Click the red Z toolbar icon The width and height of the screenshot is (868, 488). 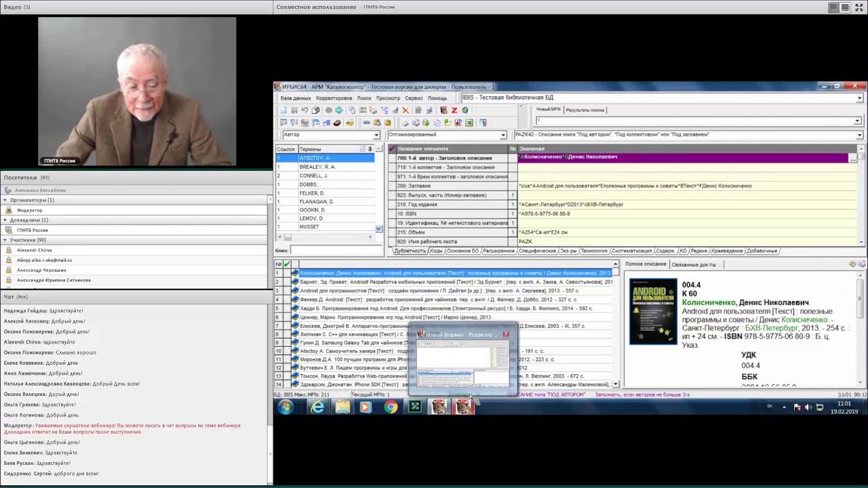454,110
